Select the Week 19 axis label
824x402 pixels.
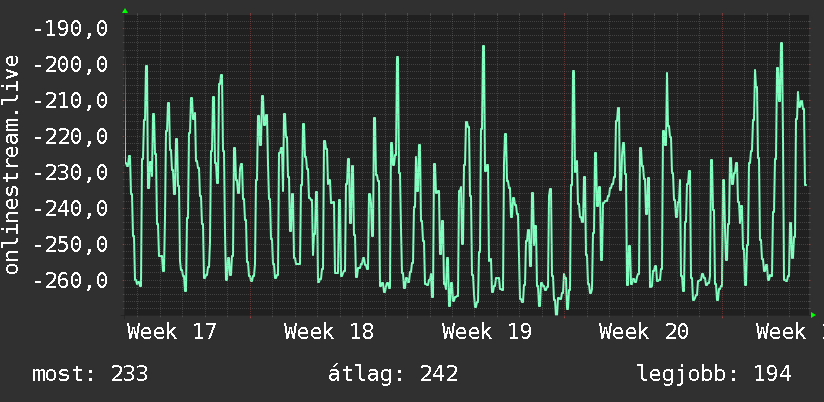[487, 332]
